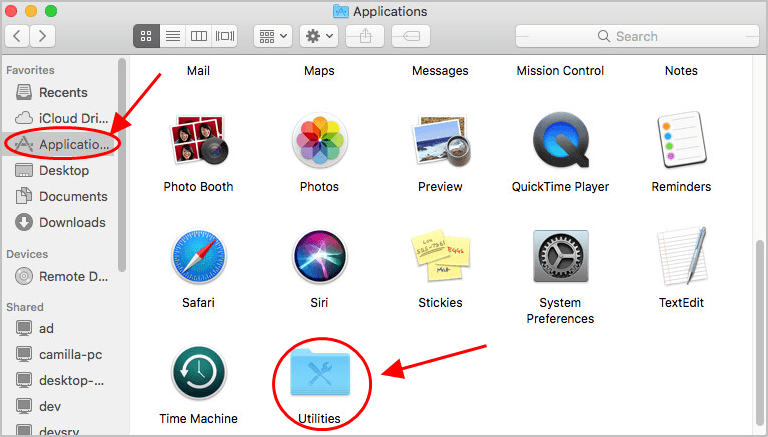
Task: Close the Finder window
Action: click(x=11, y=11)
